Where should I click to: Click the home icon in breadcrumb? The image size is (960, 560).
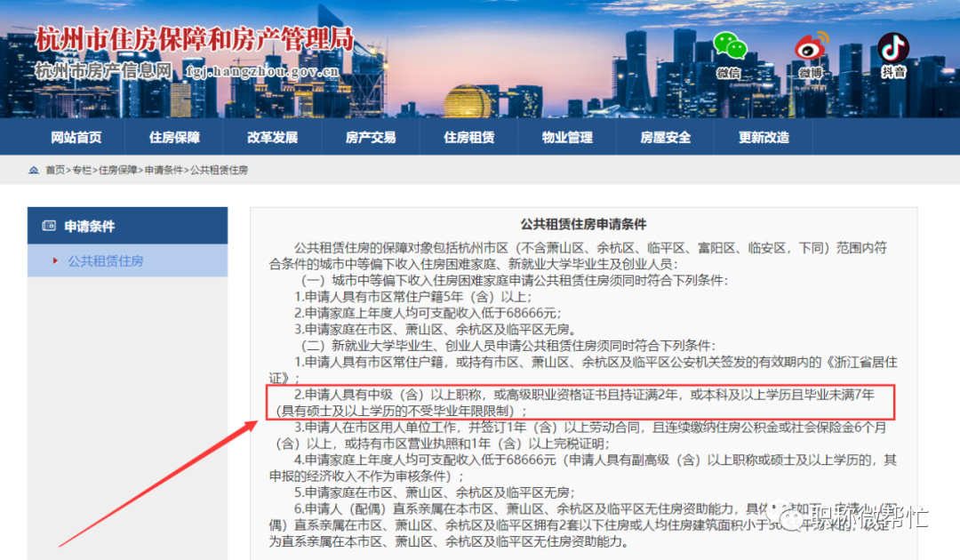point(34,170)
